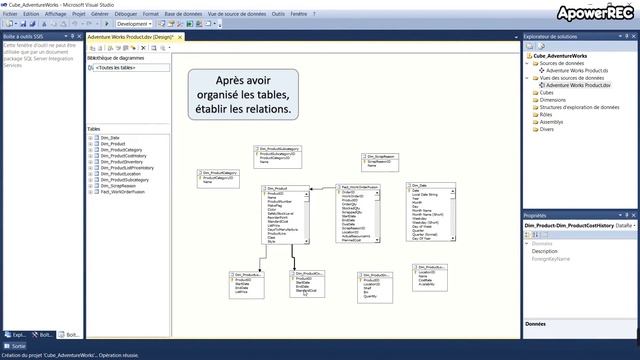Viewport: 640px width, 360px height.
Task: Open the Fichier menu
Action: click(x=10, y=14)
